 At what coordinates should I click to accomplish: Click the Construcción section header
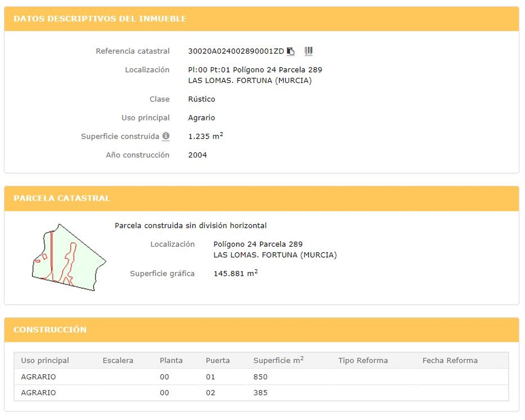click(x=50, y=330)
